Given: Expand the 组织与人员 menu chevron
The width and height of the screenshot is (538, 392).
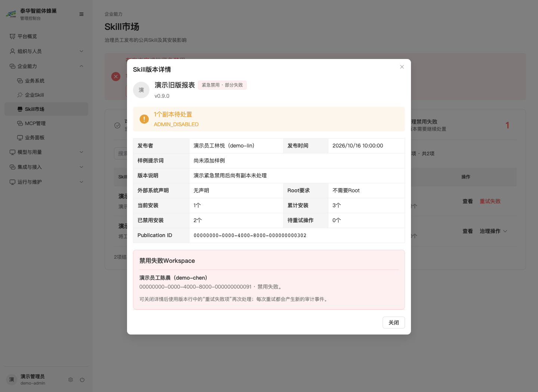Looking at the screenshot, I should 81,51.
